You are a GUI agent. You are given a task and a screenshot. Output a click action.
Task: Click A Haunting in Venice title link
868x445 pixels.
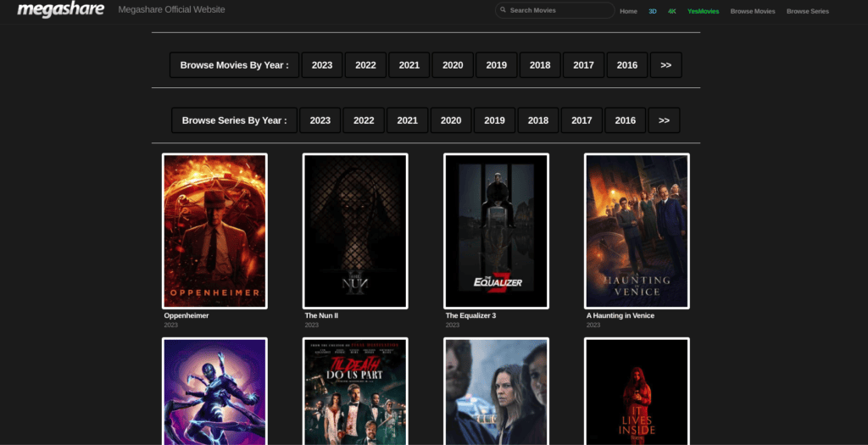(620, 315)
